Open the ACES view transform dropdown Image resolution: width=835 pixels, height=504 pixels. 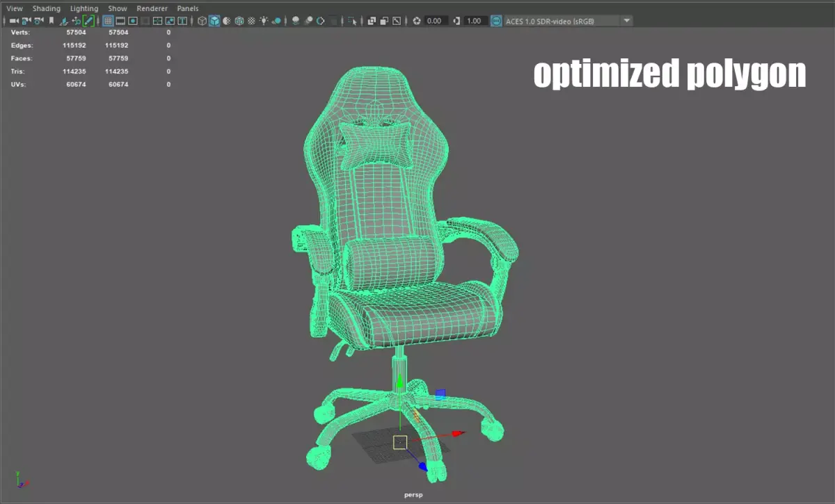coord(625,21)
